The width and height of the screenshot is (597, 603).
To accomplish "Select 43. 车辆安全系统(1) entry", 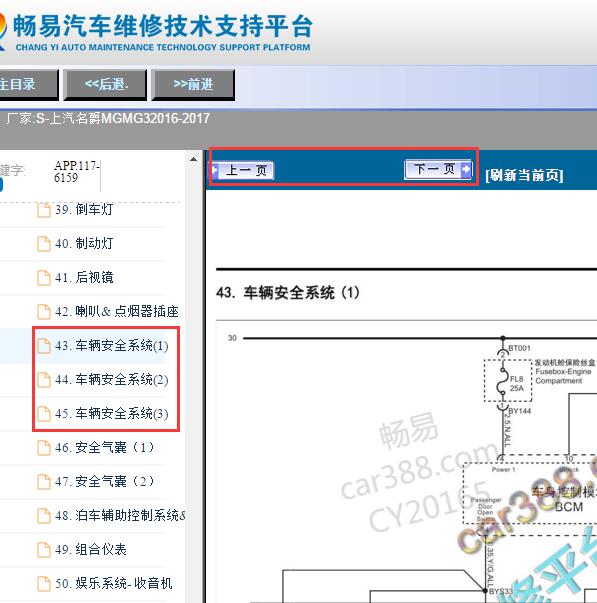I will pos(112,345).
